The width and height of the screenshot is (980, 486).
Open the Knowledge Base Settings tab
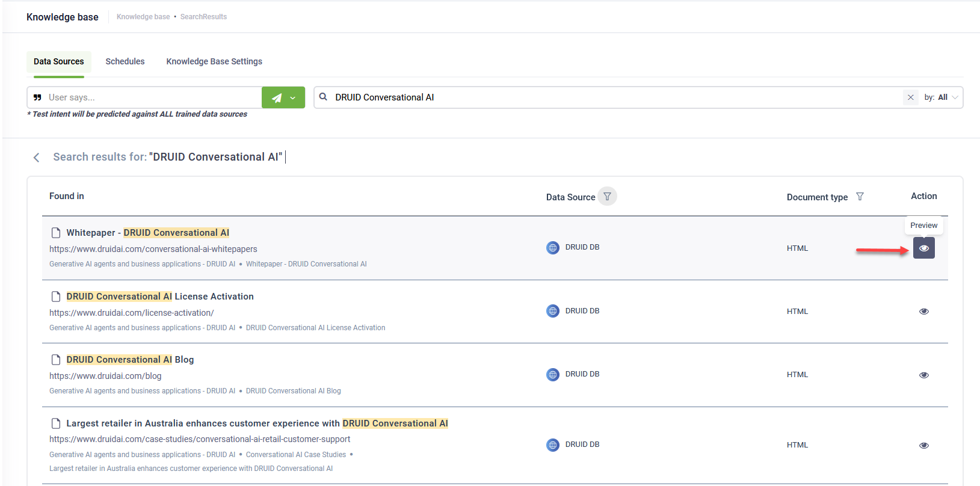tap(214, 61)
